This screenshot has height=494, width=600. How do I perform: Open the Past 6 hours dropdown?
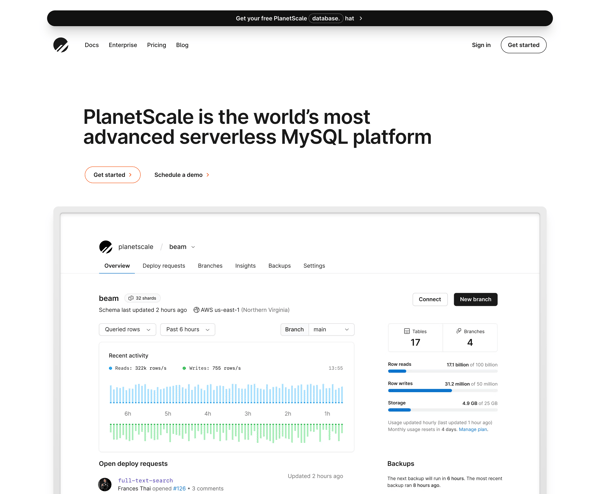click(188, 329)
